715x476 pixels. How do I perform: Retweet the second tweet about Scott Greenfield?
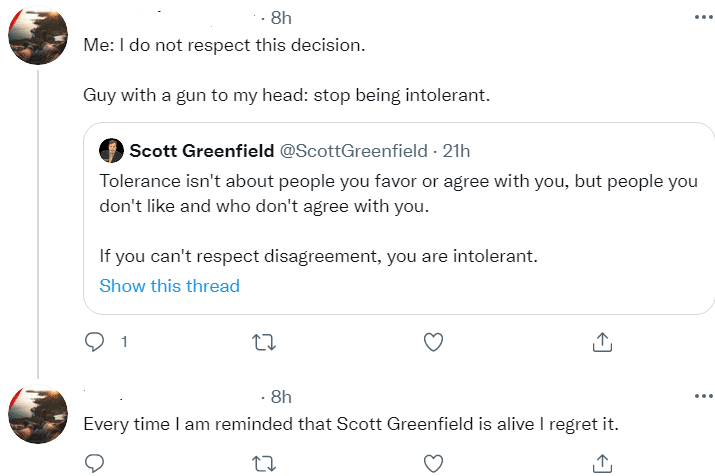pos(263,463)
